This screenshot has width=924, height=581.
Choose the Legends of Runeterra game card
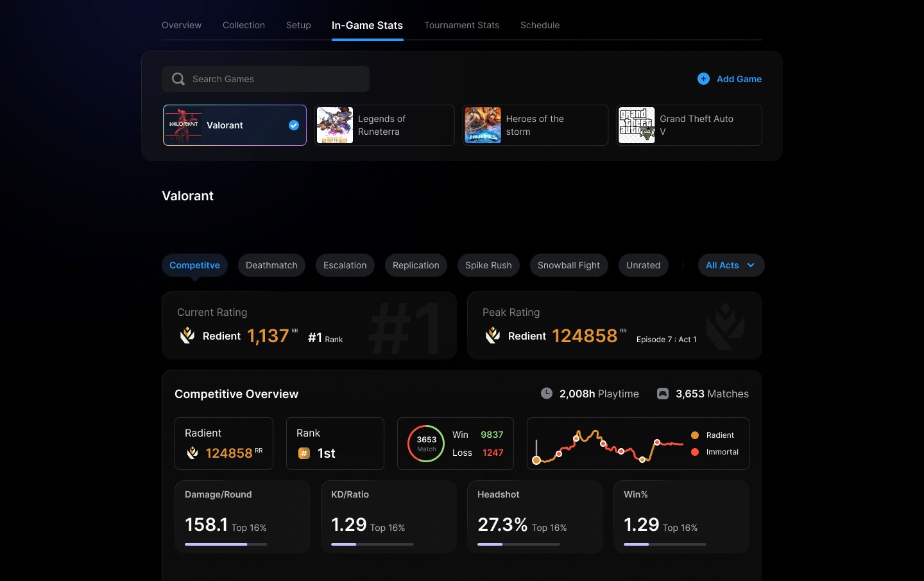[x=384, y=125]
